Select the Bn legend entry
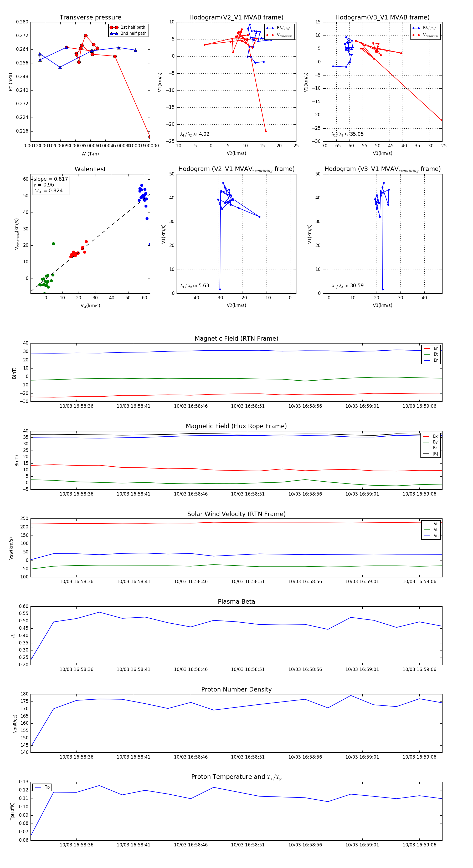Viewport: 473px width, 868px height. (431, 360)
